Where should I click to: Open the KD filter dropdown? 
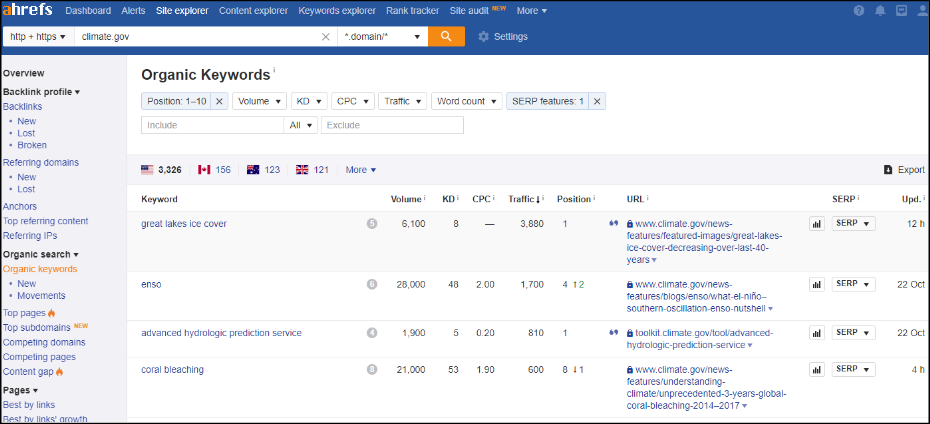click(309, 101)
